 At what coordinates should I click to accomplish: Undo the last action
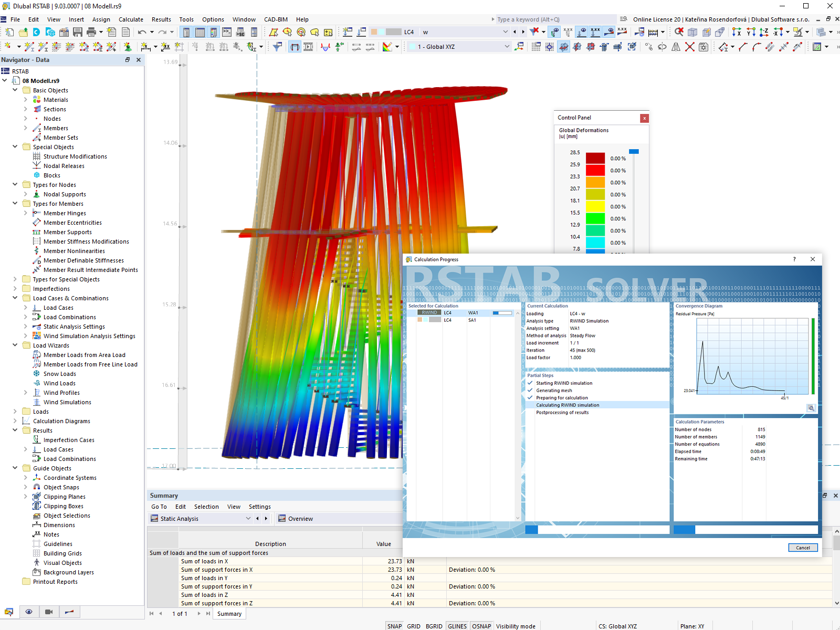point(142,32)
